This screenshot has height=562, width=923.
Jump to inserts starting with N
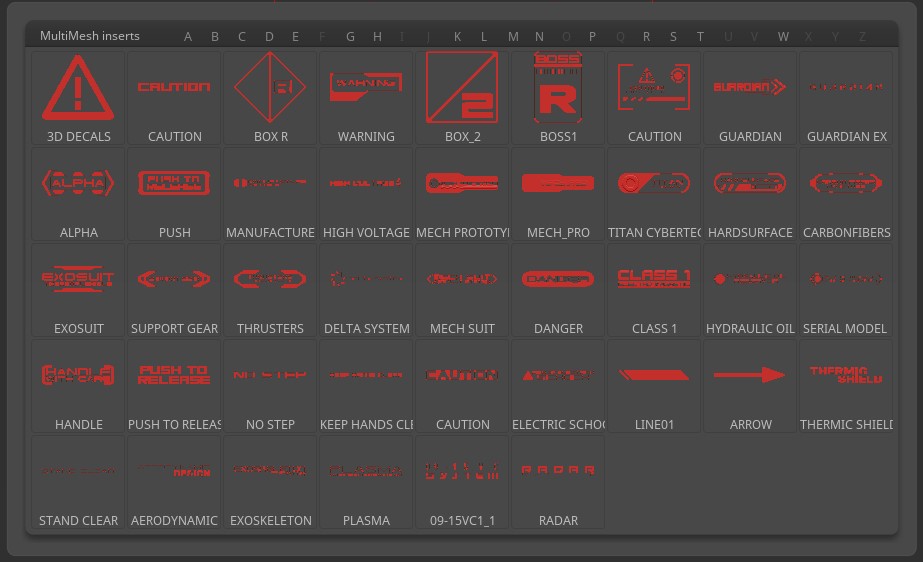tap(539, 36)
